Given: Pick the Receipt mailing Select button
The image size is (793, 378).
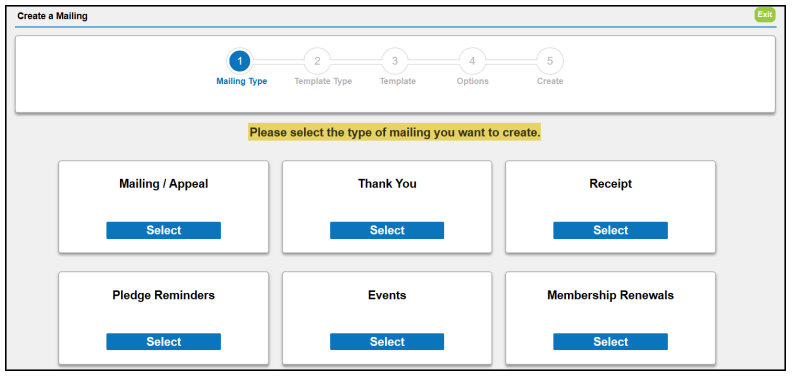Looking at the screenshot, I should 610,230.
